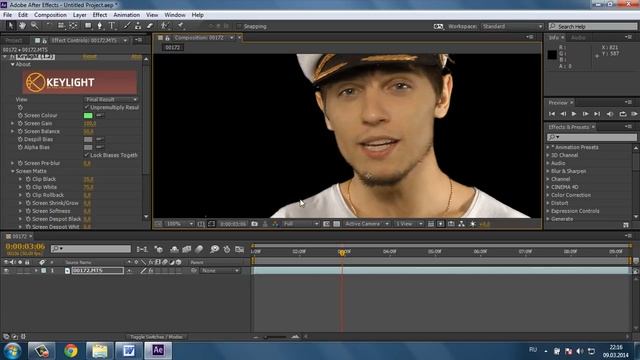Select the Type text tool
Image resolution: width=640 pixels, height=360 pixels.
[x=112, y=26]
